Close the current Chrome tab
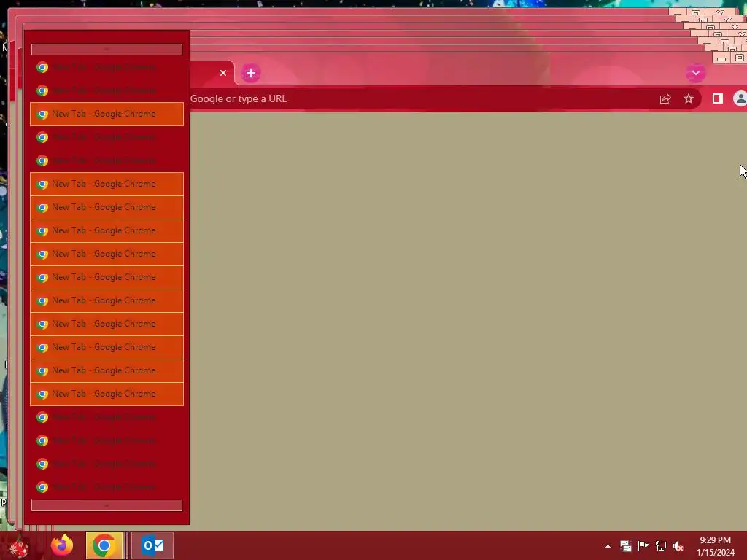 coord(223,73)
